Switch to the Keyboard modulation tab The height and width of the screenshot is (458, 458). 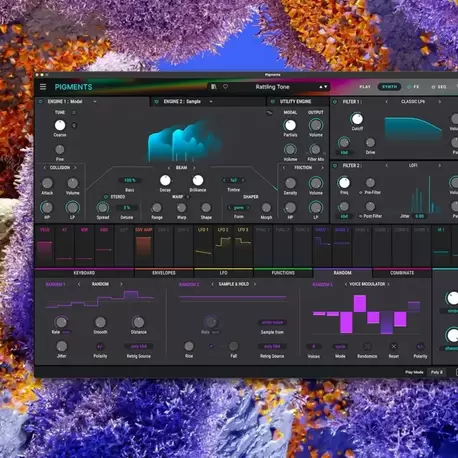84,273
